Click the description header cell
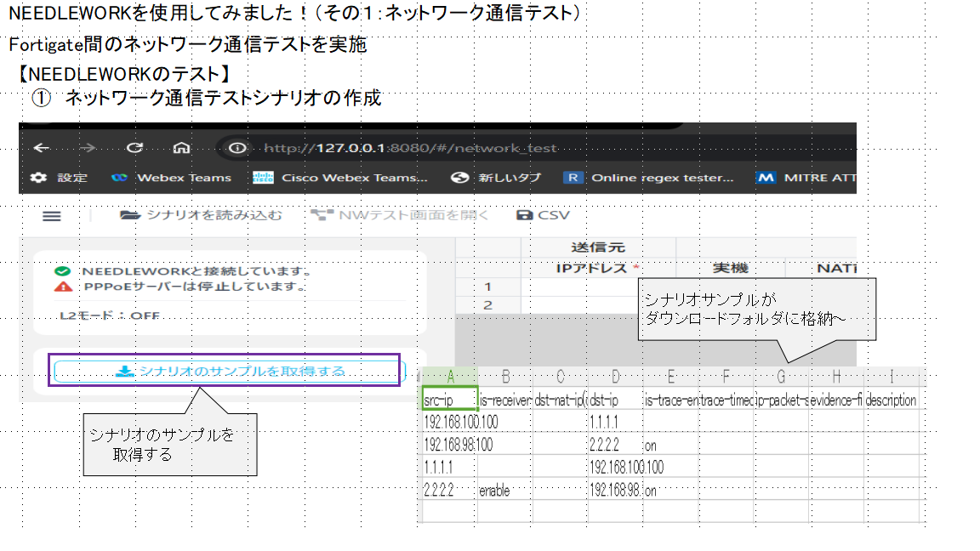Image resolution: width=980 pixels, height=551 pixels. [892, 400]
